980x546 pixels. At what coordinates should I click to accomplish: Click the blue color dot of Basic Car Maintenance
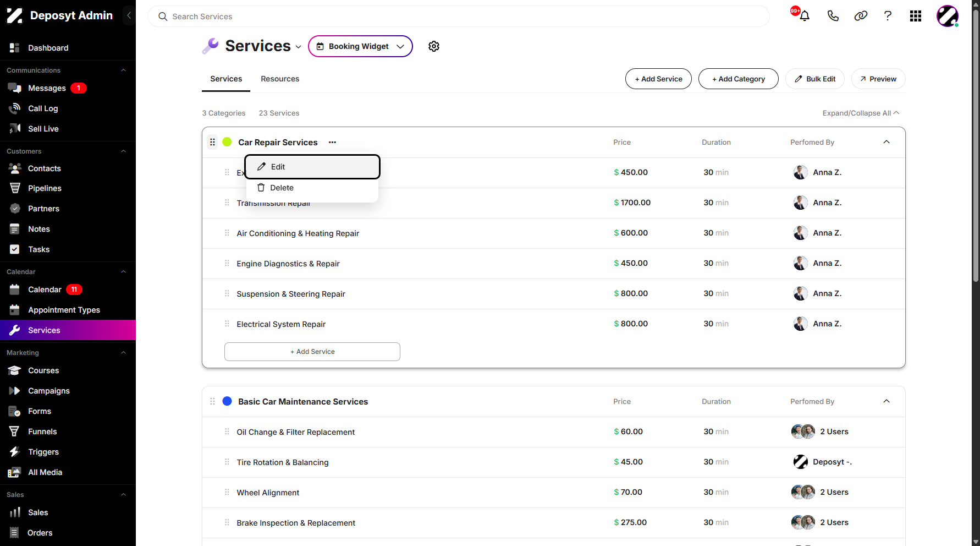pos(227,401)
